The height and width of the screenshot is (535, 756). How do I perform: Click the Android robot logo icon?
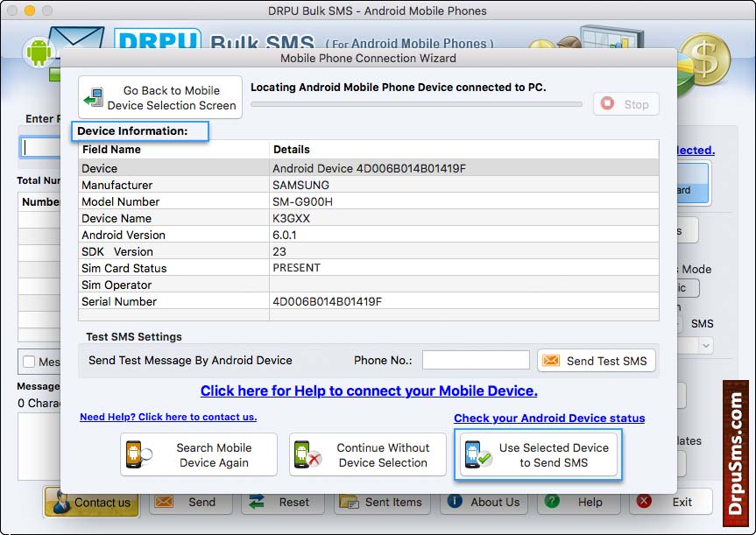point(39,52)
